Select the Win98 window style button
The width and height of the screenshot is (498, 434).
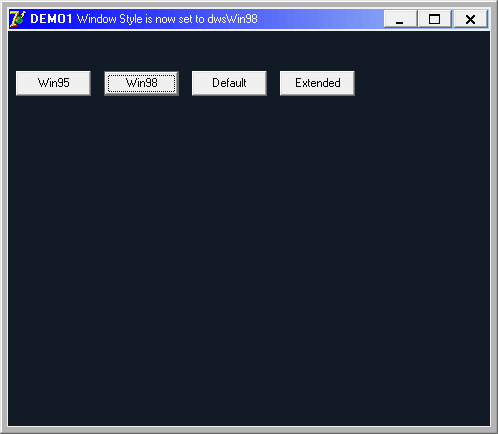coord(141,83)
